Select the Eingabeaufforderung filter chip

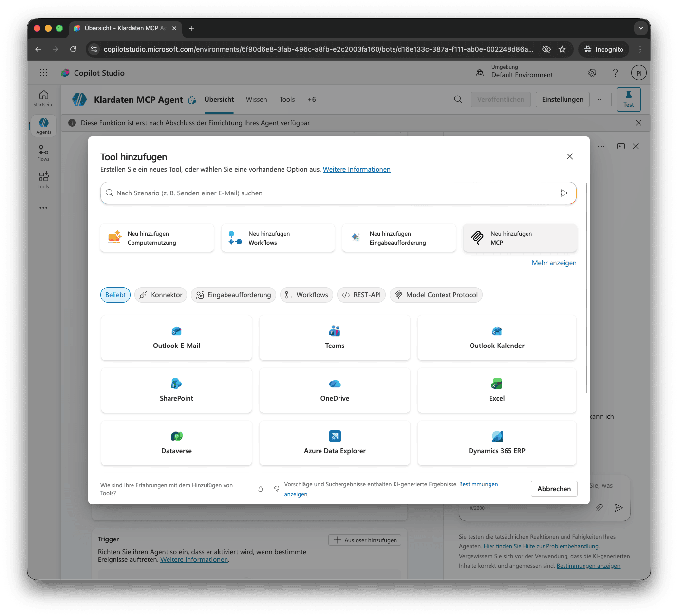(x=233, y=295)
